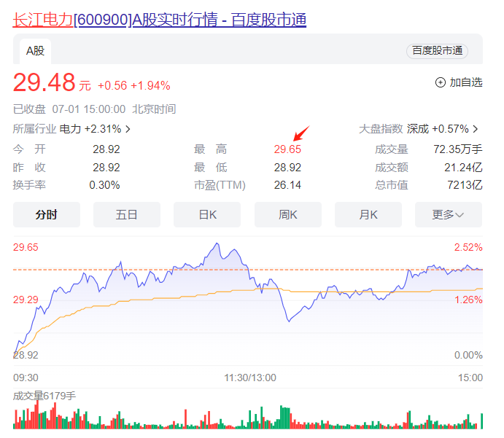This screenshot has width=504, height=438.
Task: Click 最低 value 28.92
Action: coord(287,168)
